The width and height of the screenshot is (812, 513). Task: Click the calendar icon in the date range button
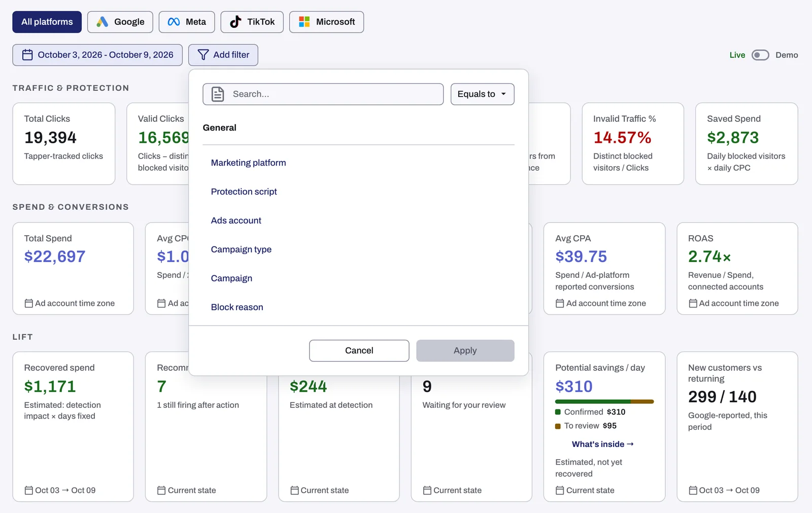pos(27,55)
